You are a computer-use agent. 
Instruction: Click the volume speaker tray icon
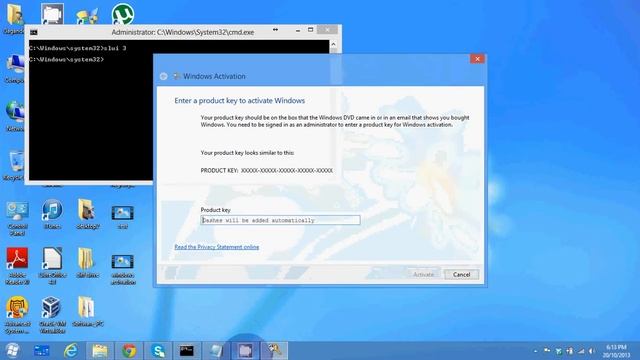click(x=592, y=351)
